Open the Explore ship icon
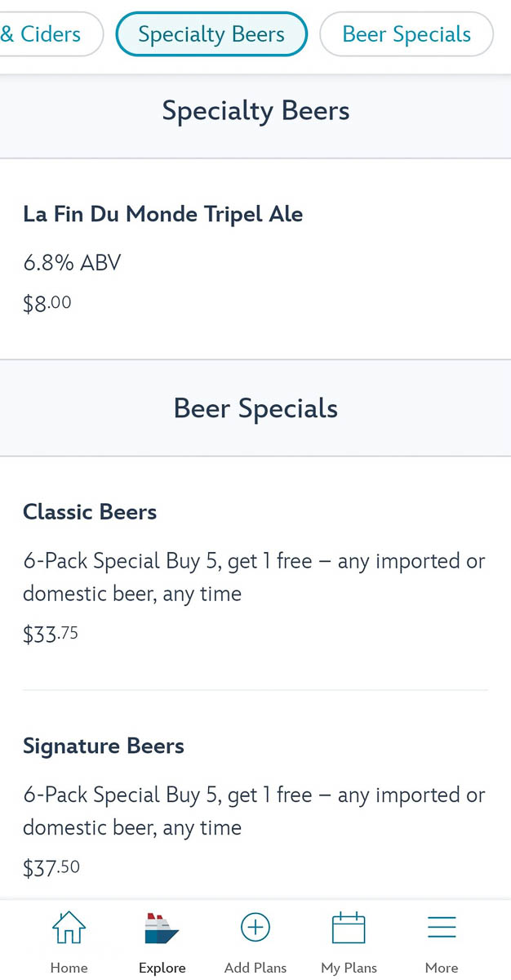511x980 pixels. coord(162,929)
